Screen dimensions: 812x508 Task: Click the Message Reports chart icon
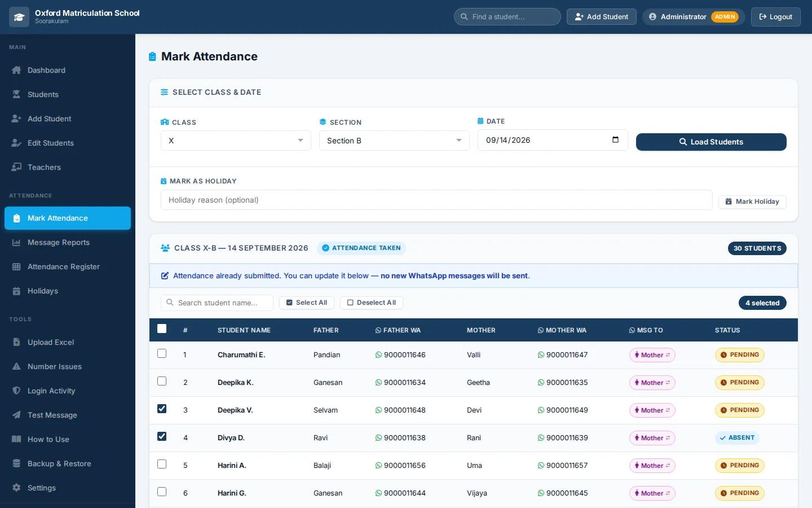click(16, 242)
